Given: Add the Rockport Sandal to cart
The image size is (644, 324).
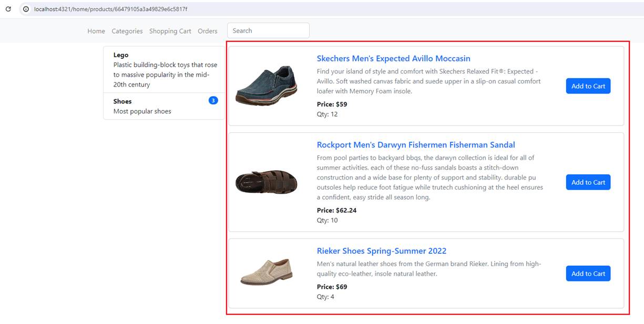Looking at the screenshot, I should pyautogui.click(x=588, y=182).
